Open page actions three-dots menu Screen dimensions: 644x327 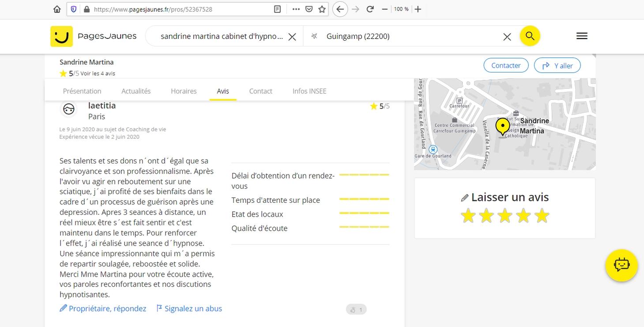tap(296, 9)
